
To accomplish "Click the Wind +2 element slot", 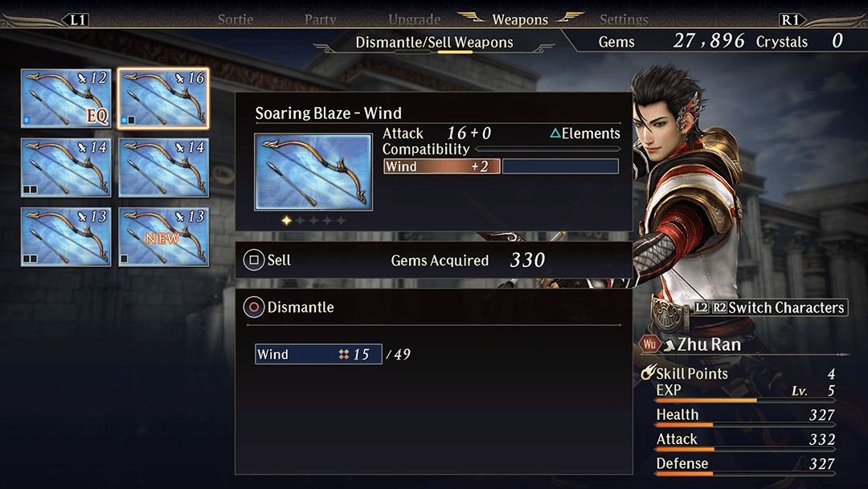I will [442, 166].
